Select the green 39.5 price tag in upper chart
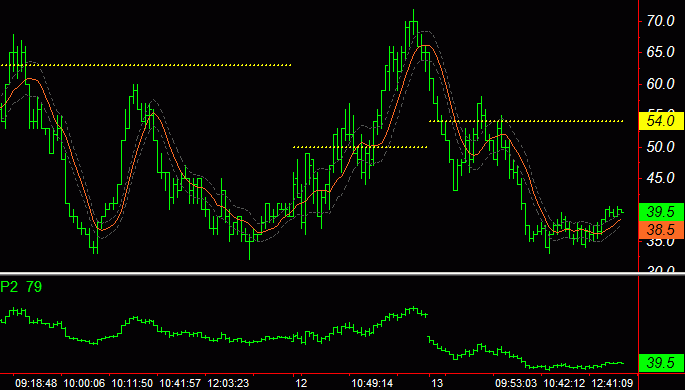Image resolution: width=685 pixels, height=390 pixels. tap(661, 212)
